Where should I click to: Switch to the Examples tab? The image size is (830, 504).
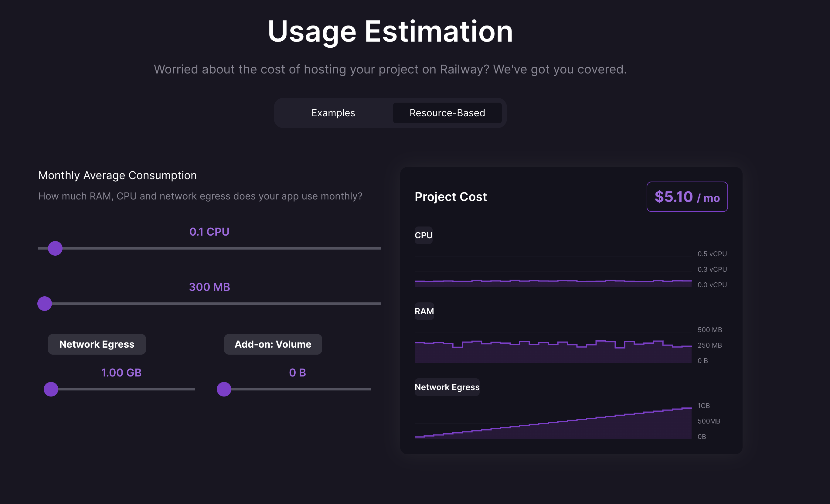tap(333, 113)
